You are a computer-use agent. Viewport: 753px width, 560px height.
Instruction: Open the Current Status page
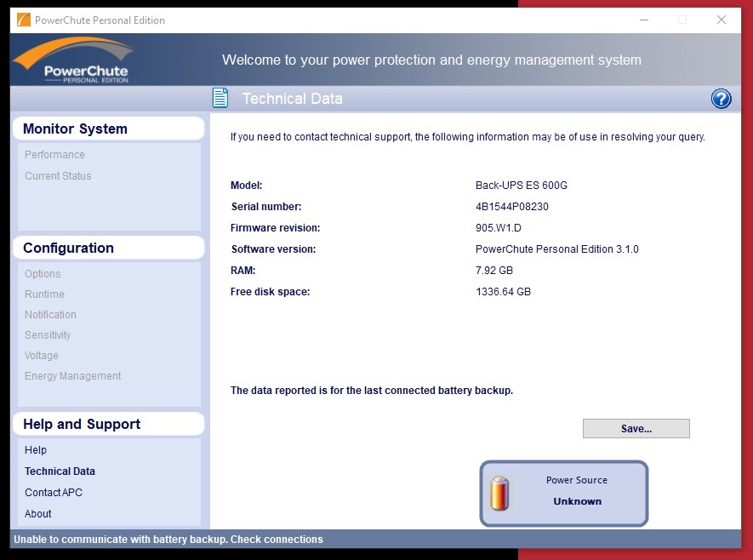58,176
